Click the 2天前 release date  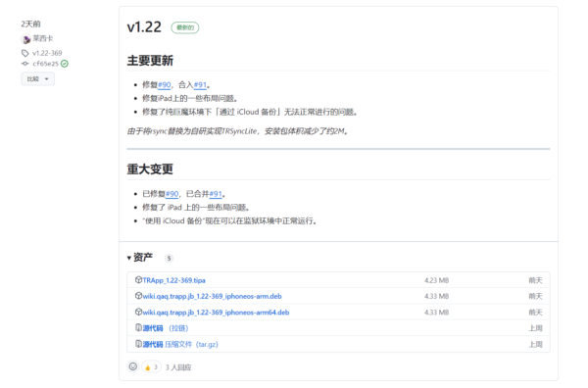pyautogui.click(x=30, y=24)
